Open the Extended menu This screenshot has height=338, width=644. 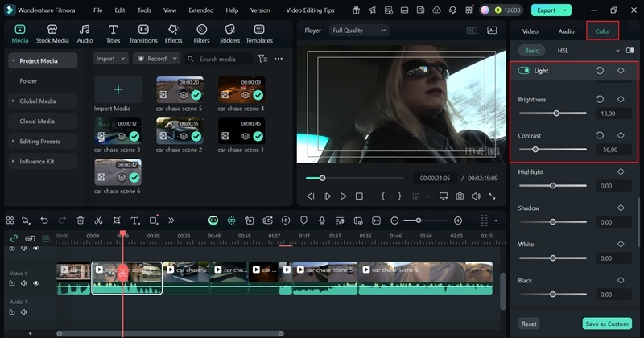200,10
